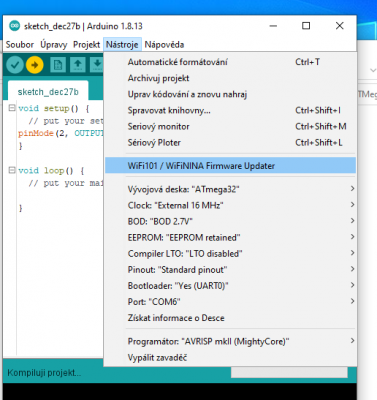Click the Verify checkmark icon

tap(15, 65)
